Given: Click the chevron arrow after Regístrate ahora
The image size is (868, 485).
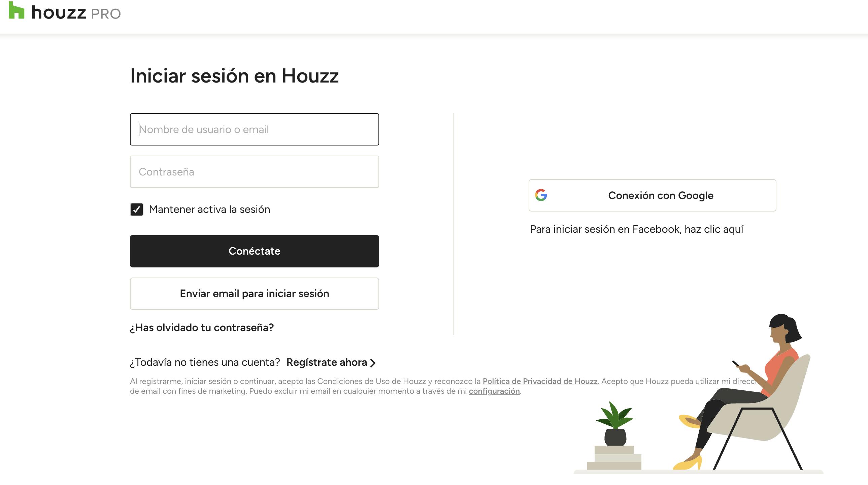Looking at the screenshot, I should [x=373, y=363].
